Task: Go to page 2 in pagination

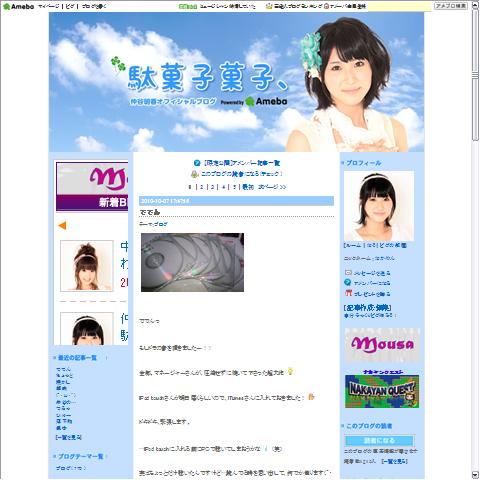Action: click(x=201, y=187)
